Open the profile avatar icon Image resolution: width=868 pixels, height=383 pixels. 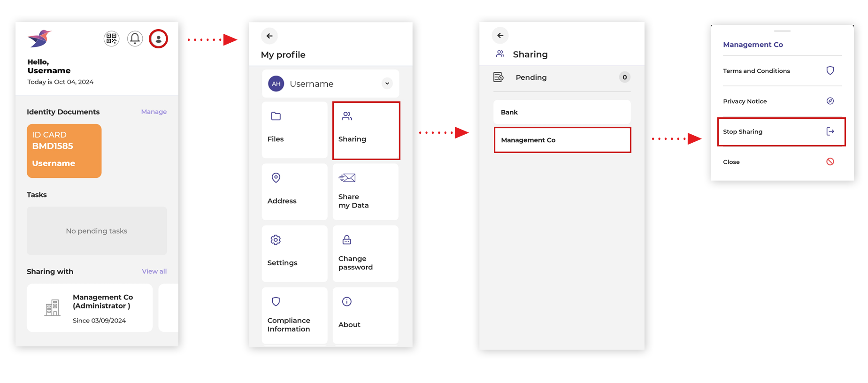coord(158,38)
